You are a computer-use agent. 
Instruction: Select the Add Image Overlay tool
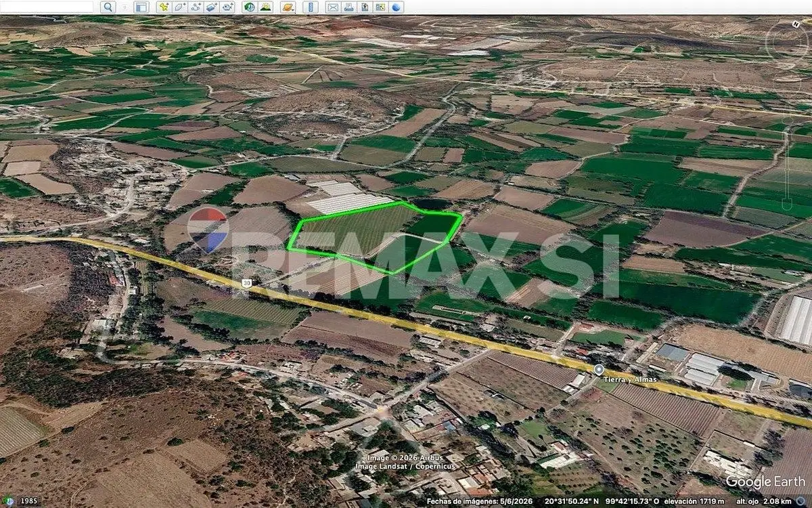(212, 7)
